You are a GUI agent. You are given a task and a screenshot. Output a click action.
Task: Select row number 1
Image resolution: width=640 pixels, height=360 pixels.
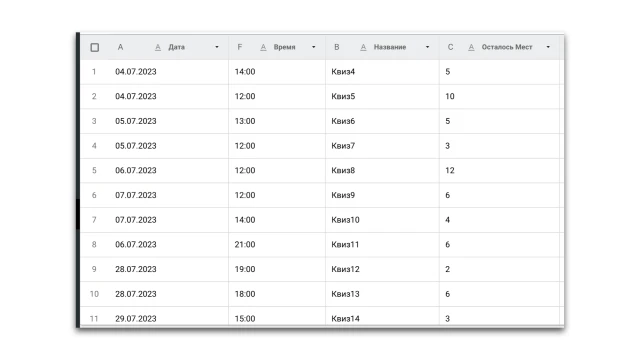tap(94, 72)
